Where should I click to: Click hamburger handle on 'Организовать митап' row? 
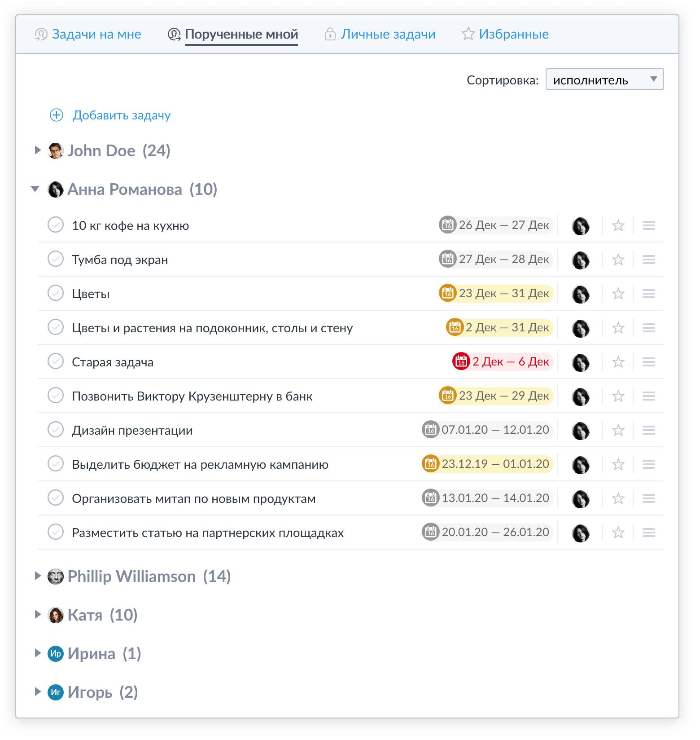point(648,498)
